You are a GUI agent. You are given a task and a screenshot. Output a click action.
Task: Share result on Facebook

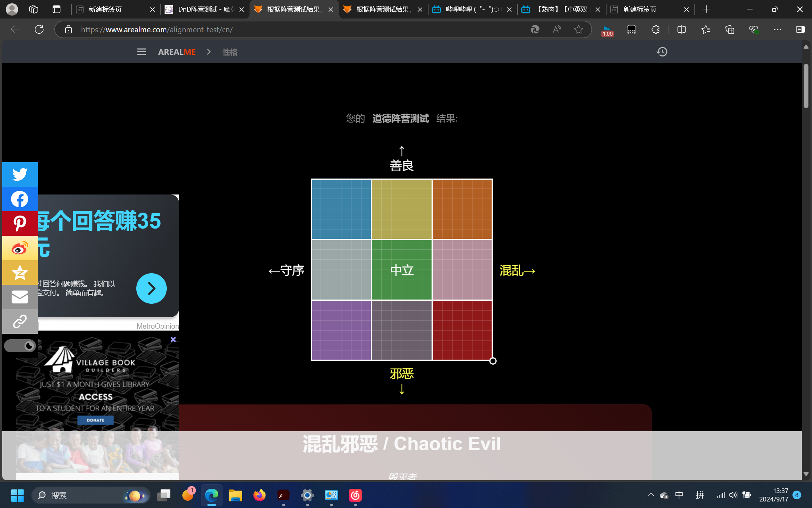pos(20,199)
